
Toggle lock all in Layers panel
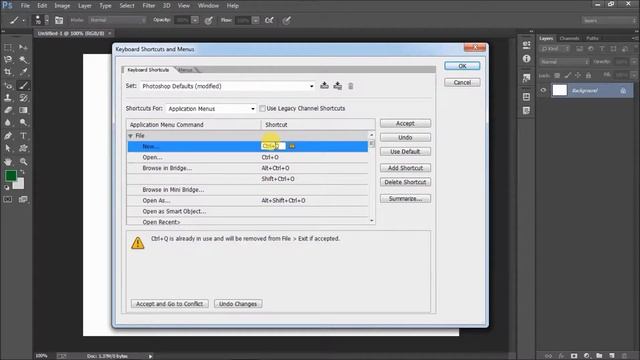pyautogui.click(x=588, y=76)
